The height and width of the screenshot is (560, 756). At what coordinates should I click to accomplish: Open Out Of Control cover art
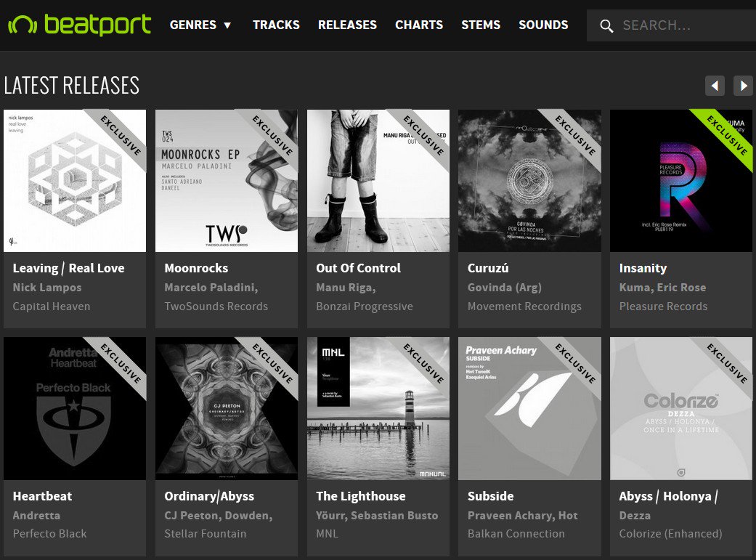pyautogui.click(x=378, y=181)
